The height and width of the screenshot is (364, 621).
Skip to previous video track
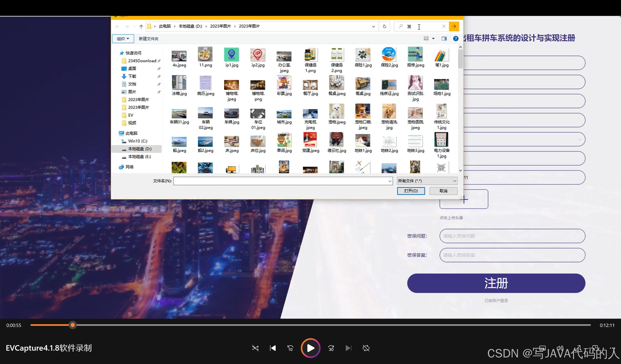[272, 348]
